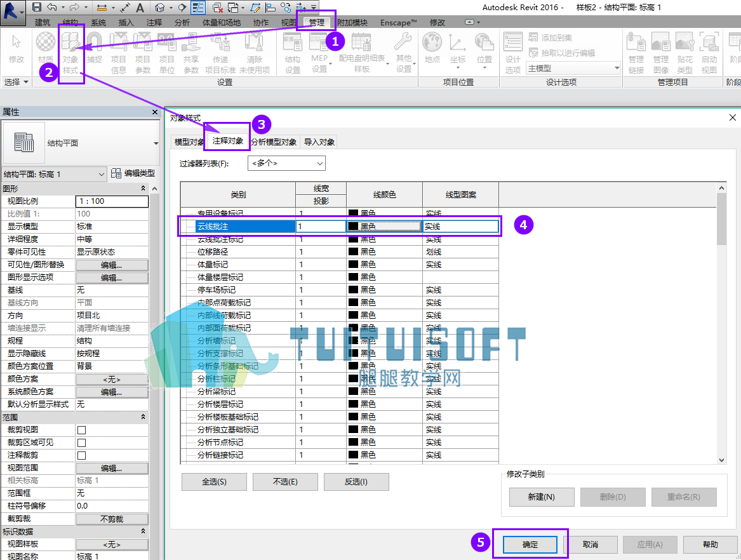Click the Save icon in quick access toolbar

36,7
